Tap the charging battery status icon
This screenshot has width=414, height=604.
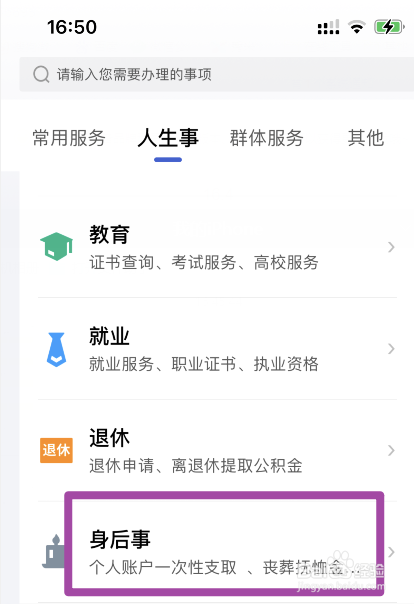[x=389, y=27]
